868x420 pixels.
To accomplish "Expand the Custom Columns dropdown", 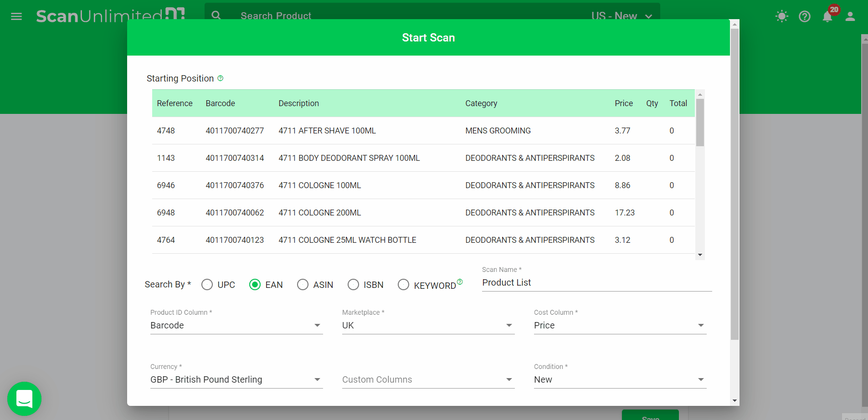I will (x=428, y=379).
